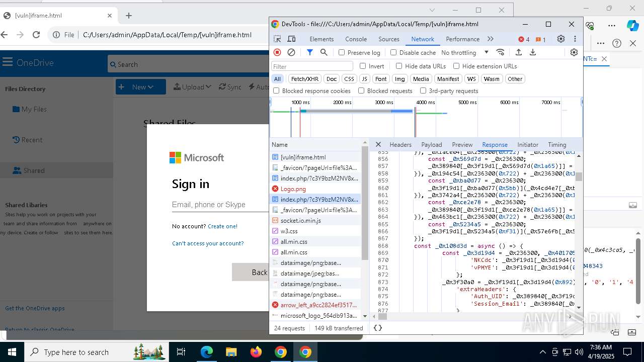
Task: Close the request details pane
Action: 378,144
